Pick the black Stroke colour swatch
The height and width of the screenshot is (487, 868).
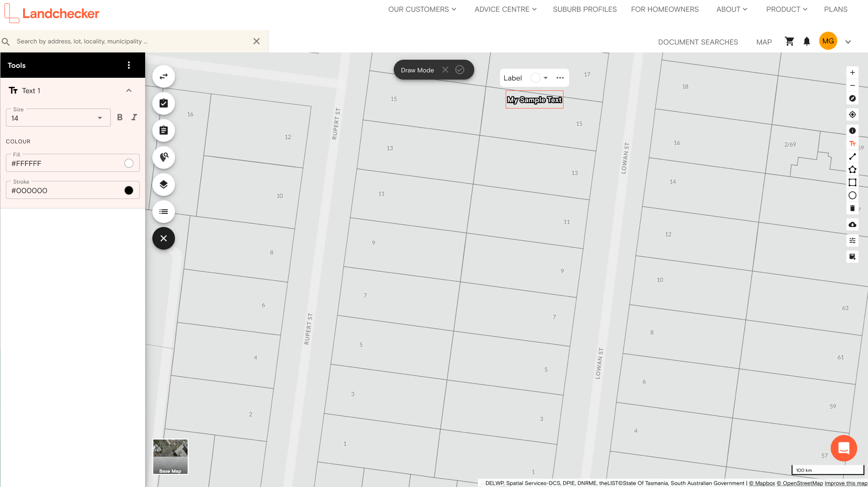[129, 190]
